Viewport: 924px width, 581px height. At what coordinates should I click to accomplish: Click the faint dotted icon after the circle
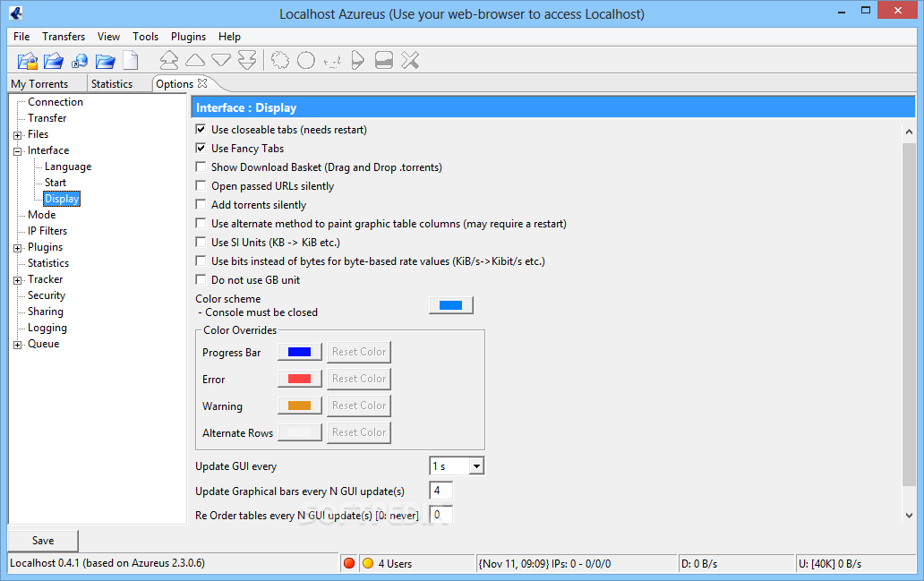pos(332,61)
